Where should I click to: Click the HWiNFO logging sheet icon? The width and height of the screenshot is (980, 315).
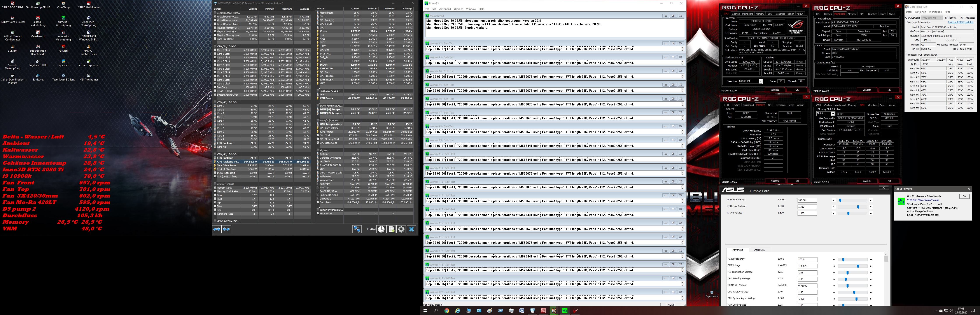coord(391,229)
